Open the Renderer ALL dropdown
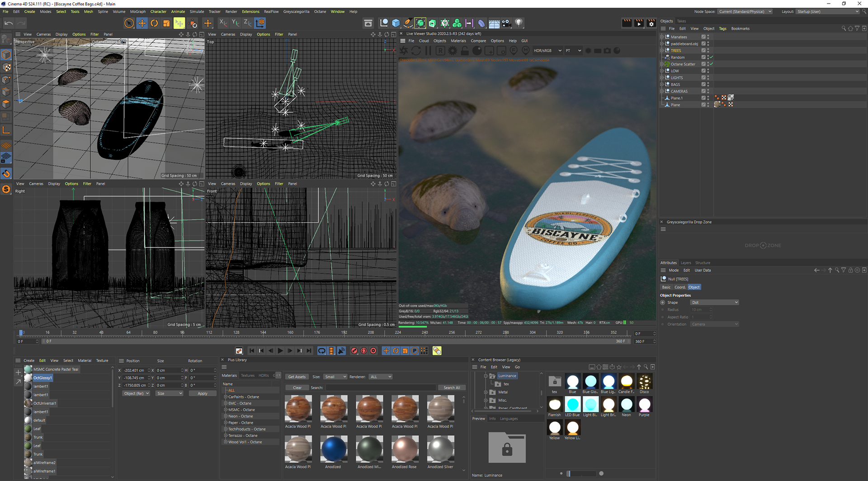Image resolution: width=868 pixels, height=481 pixels. [x=381, y=376]
